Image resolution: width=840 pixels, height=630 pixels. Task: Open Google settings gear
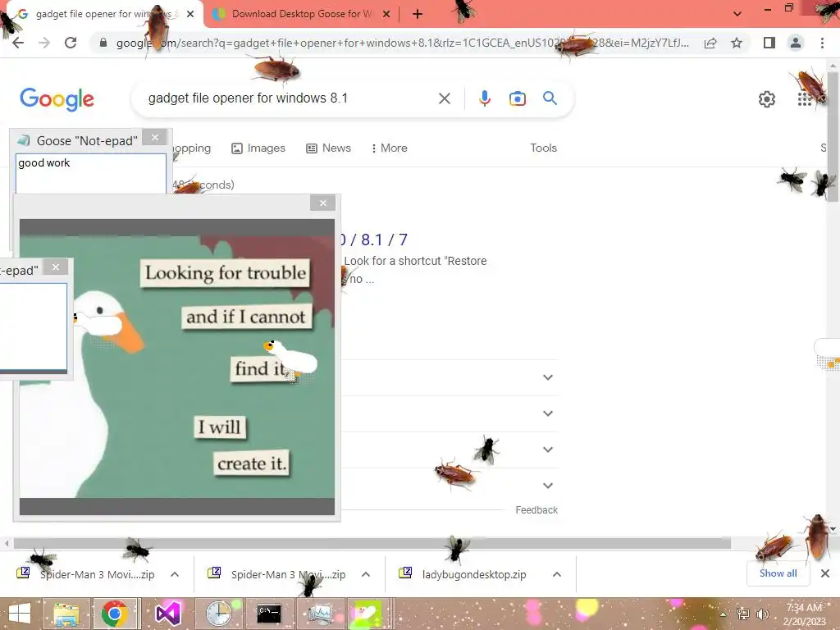tap(767, 99)
